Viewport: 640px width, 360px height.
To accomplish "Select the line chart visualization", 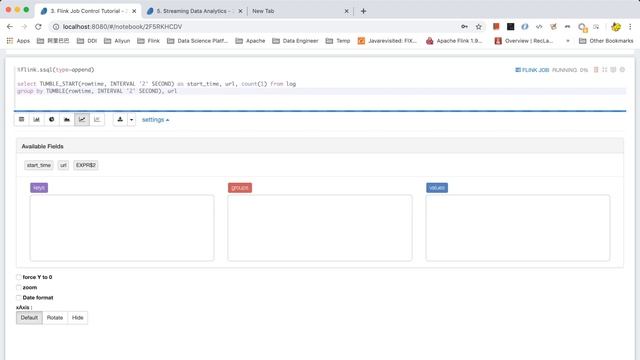I will [82, 120].
